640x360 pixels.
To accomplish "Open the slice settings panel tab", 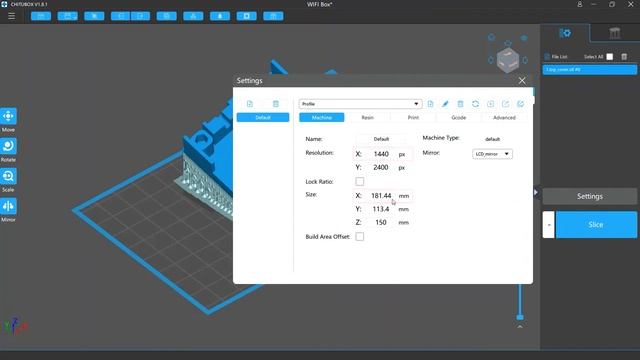I will point(565,33).
